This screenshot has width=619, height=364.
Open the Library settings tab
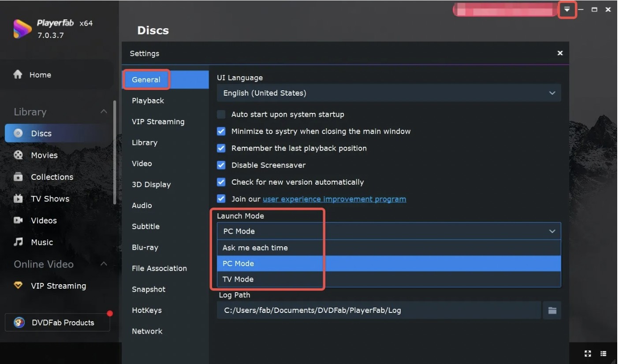(x=144, y=143)
